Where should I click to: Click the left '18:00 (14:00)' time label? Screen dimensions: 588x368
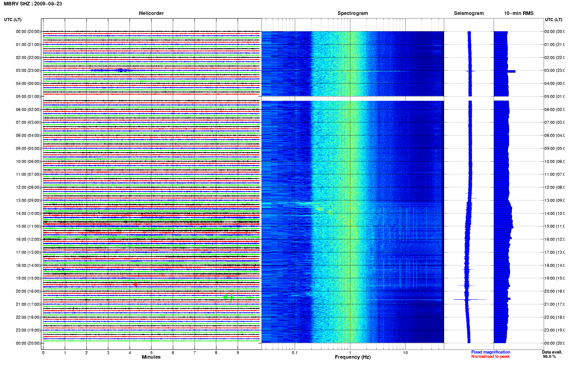(28, 265)
